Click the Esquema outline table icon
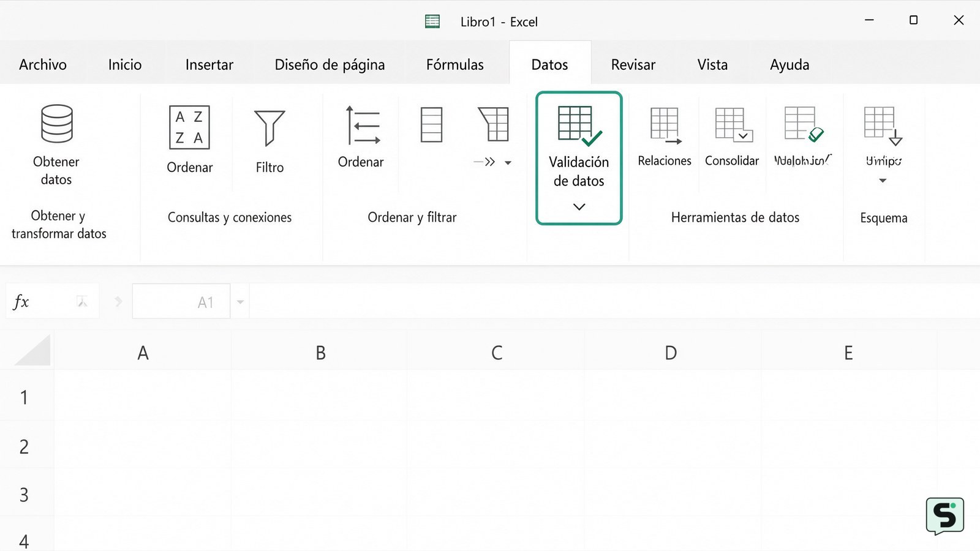Image resolution: width=980 pixels, height=551 pixels. (x=883, y=126)
